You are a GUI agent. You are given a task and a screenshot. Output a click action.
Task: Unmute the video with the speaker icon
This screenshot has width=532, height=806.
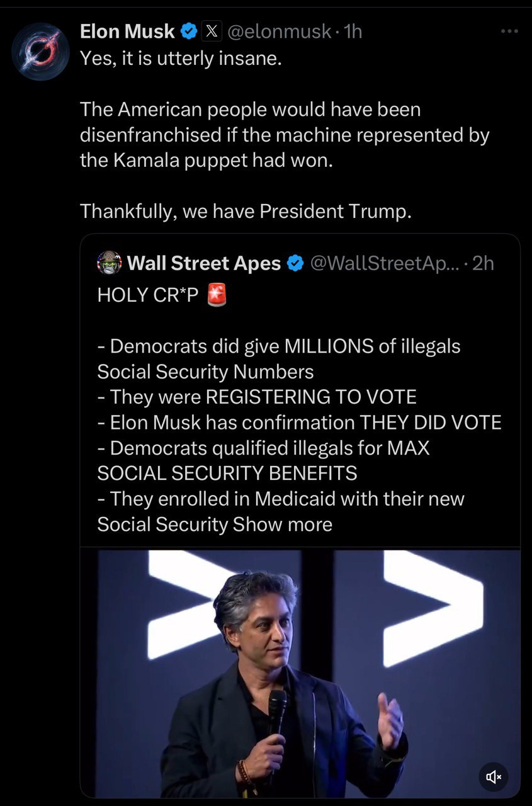click(x=493, y=777)
